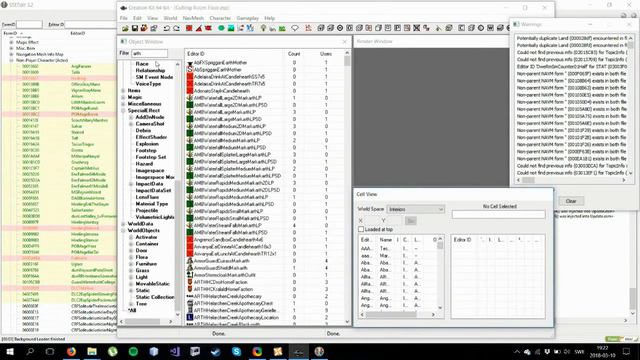This screenshot has width=640, height=360.
Task: Open the File menu
Action: click(124, 18)
